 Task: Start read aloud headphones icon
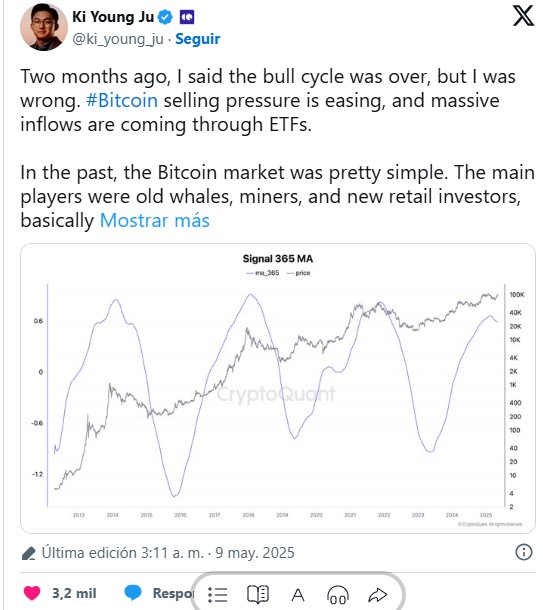pyautogui.click(x=338, y=595)
